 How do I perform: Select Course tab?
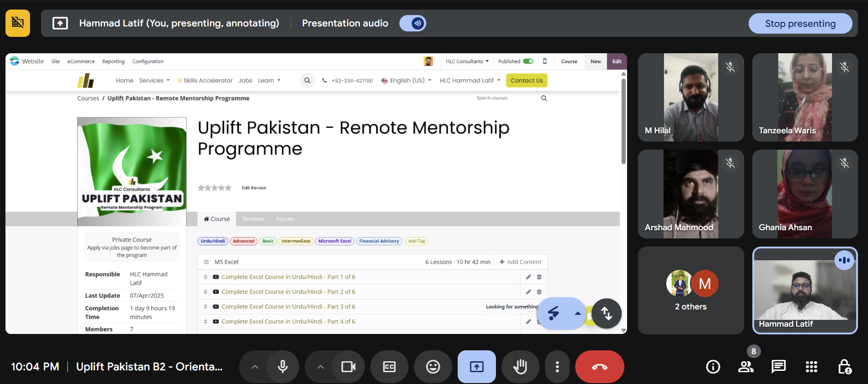(217, 219)
